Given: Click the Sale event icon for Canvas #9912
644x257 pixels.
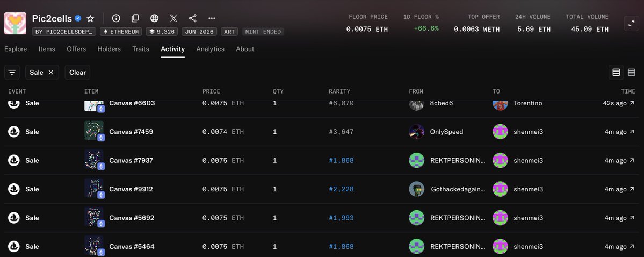Looking at the screenshot, I should pyautogui.click(x=14, y=189).
